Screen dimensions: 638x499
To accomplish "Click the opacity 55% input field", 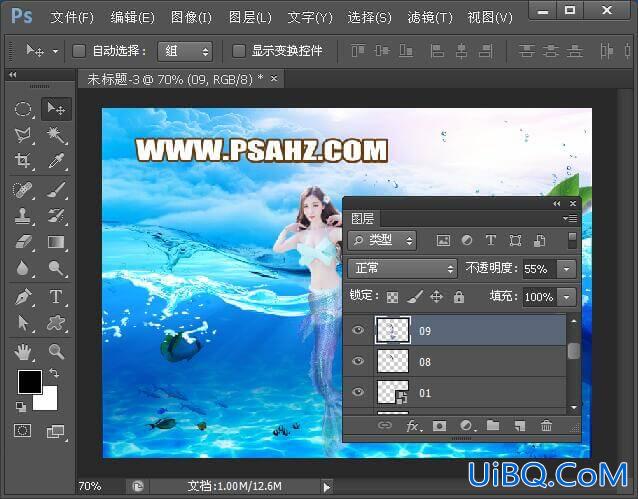I will tap(540, 269).
